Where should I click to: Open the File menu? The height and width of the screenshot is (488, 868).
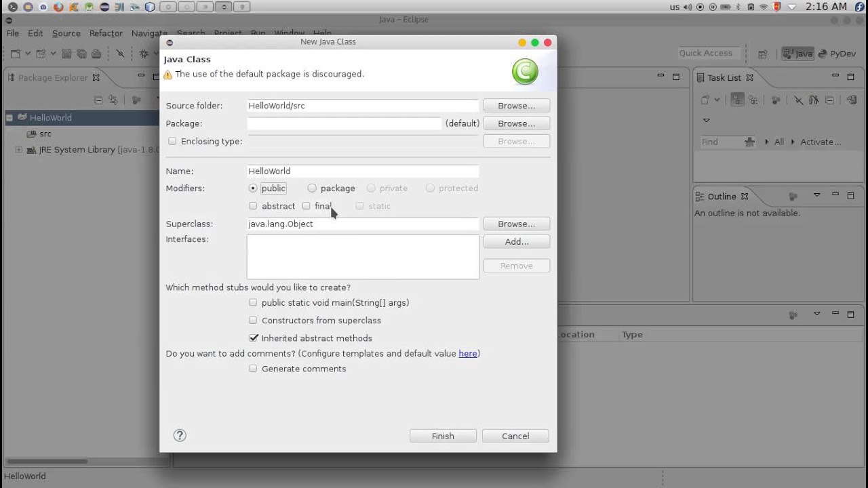[13, 33]
